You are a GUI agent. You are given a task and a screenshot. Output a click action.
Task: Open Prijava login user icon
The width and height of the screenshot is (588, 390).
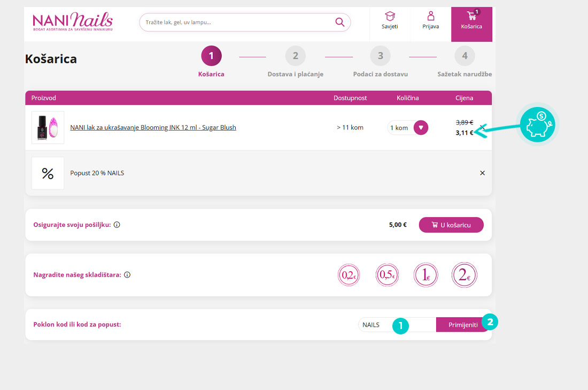point(430,16)
